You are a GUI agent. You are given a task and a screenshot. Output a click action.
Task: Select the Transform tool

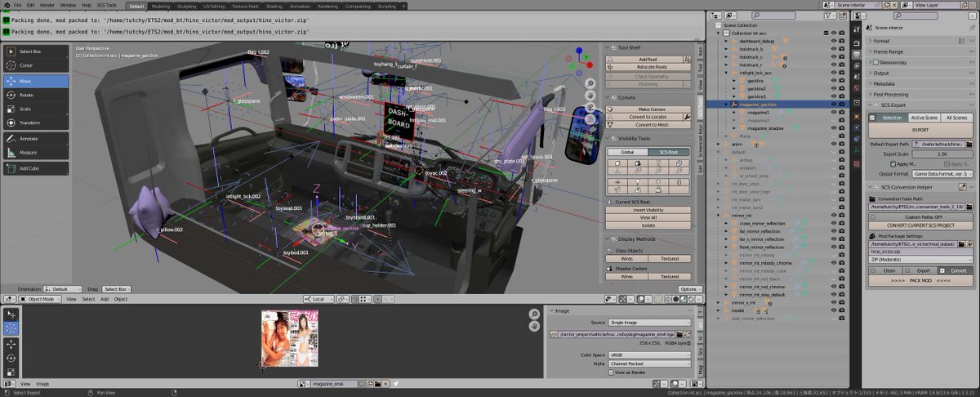pos(35,123)
